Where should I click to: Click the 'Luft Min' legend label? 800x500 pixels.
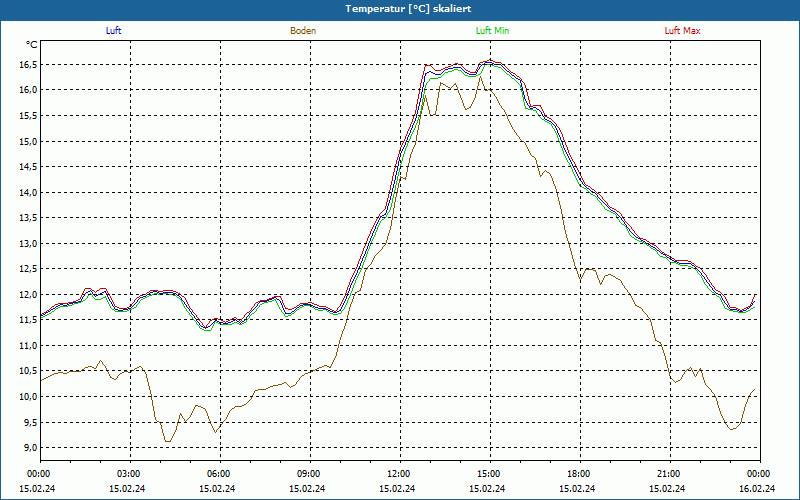(492, 31)
